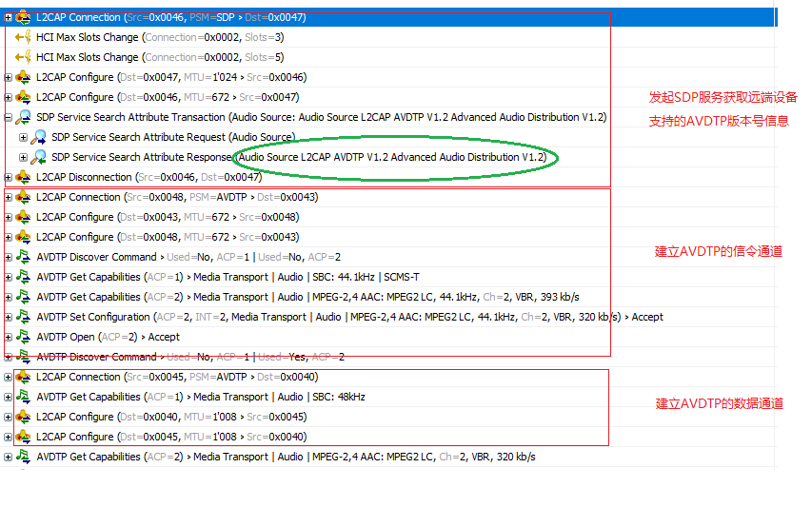
Task: Select L2CAP Configure MTU=1'024 row text
Action: (171, 77)
